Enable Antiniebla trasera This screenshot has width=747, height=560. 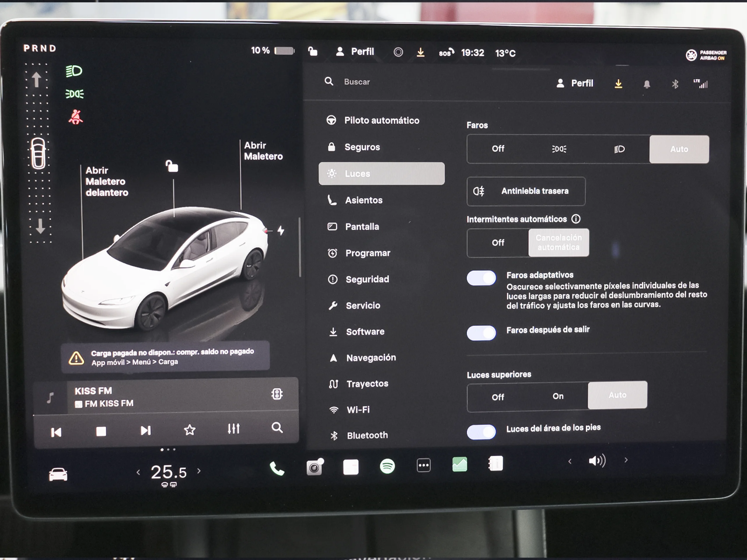[x=526, y=191]
